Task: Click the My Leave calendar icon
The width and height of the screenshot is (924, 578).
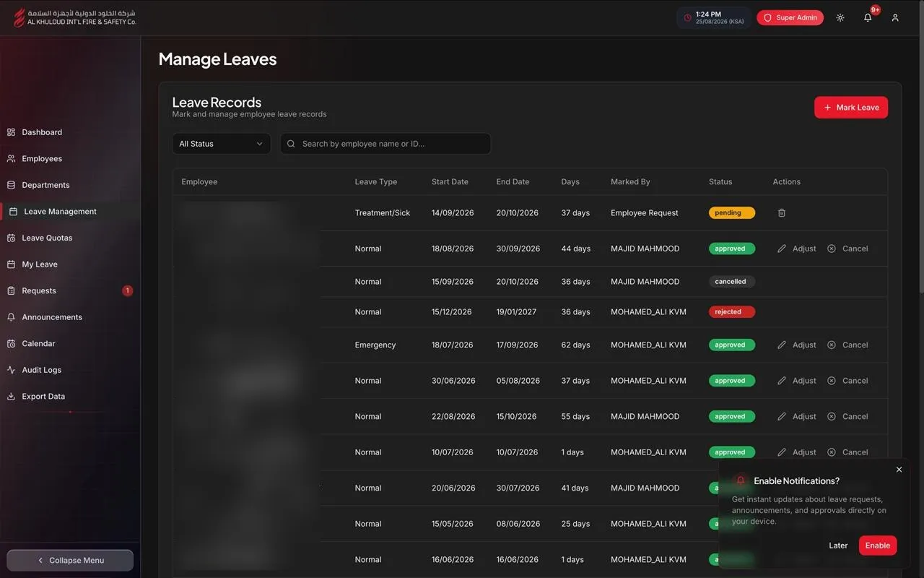Action: 11,264
